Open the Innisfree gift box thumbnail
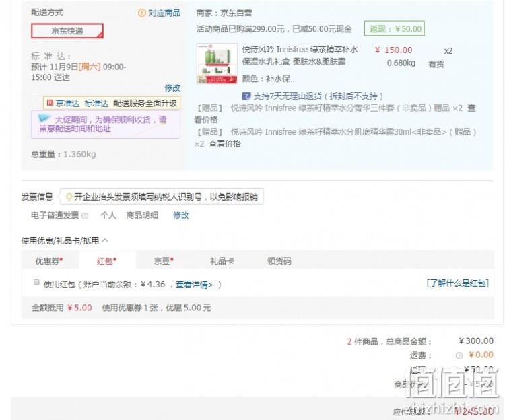505x420 pixels. coord(217,64)
